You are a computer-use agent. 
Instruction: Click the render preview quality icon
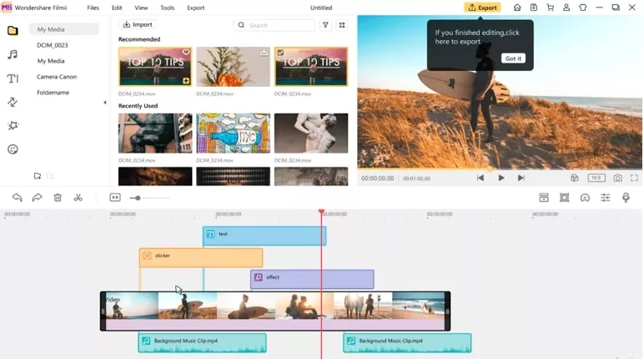(x=575, y=178)
